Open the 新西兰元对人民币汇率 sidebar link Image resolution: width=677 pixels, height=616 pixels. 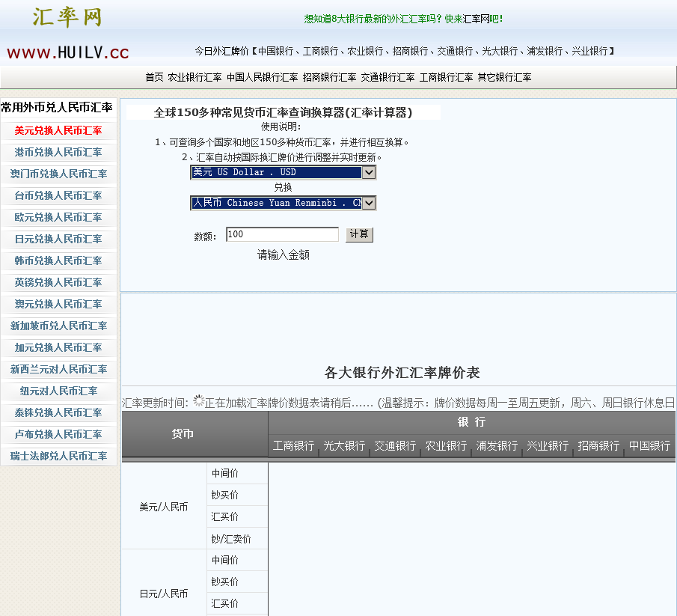tap(58, 369)
